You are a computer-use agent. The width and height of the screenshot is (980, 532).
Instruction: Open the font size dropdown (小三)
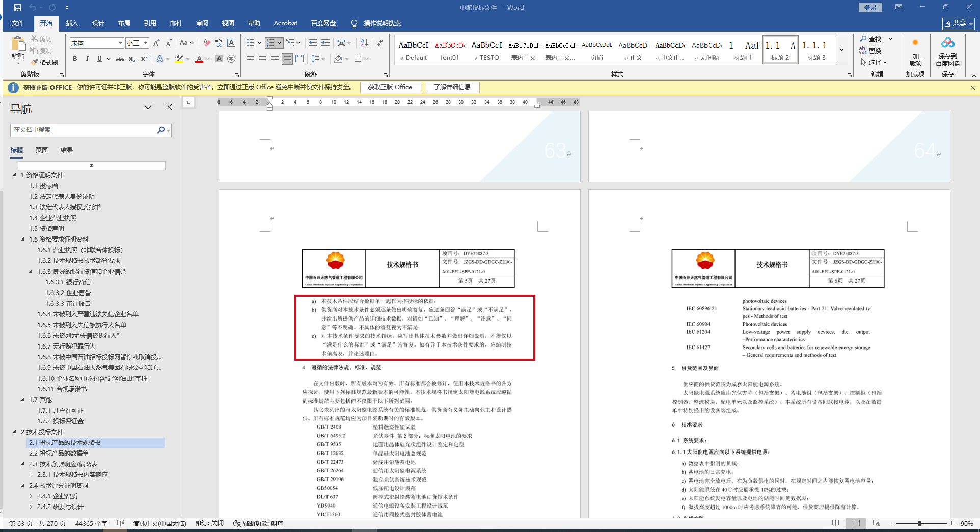(145, 43)
